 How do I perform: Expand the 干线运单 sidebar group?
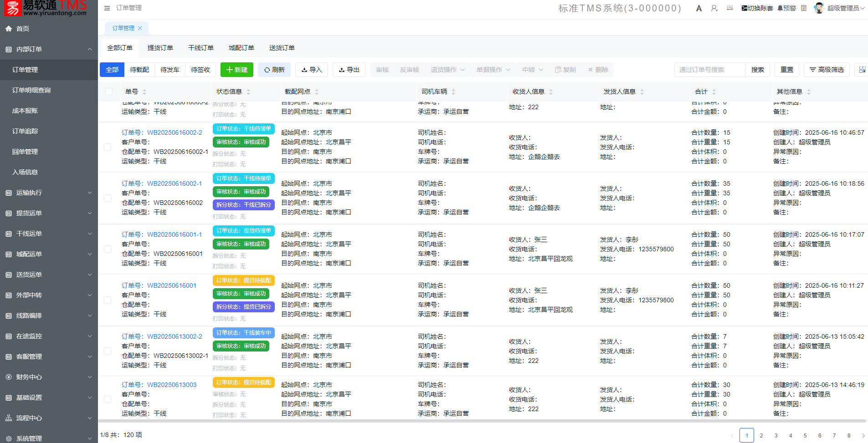tap(49, 234)
